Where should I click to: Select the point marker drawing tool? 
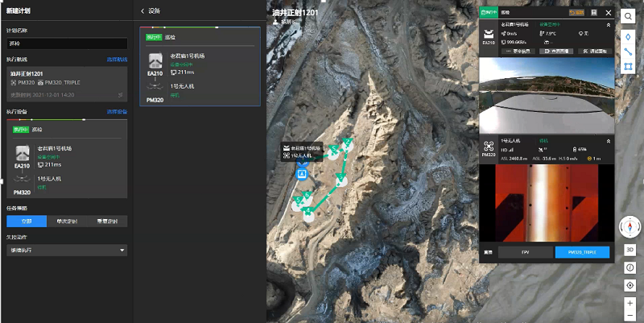[628, 38]
